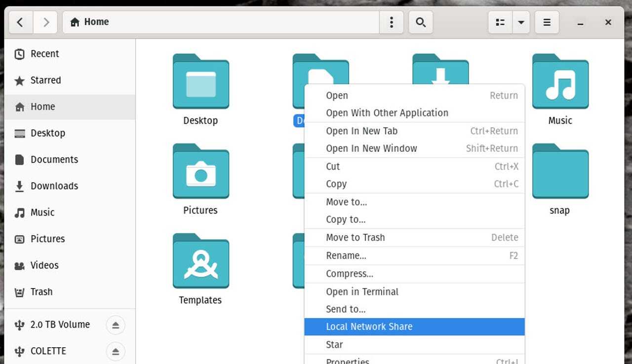Choose Open in Terminal from context menu
Image resolution: width=632 pixels, height=364 pixels.
[x=362, y=291]
